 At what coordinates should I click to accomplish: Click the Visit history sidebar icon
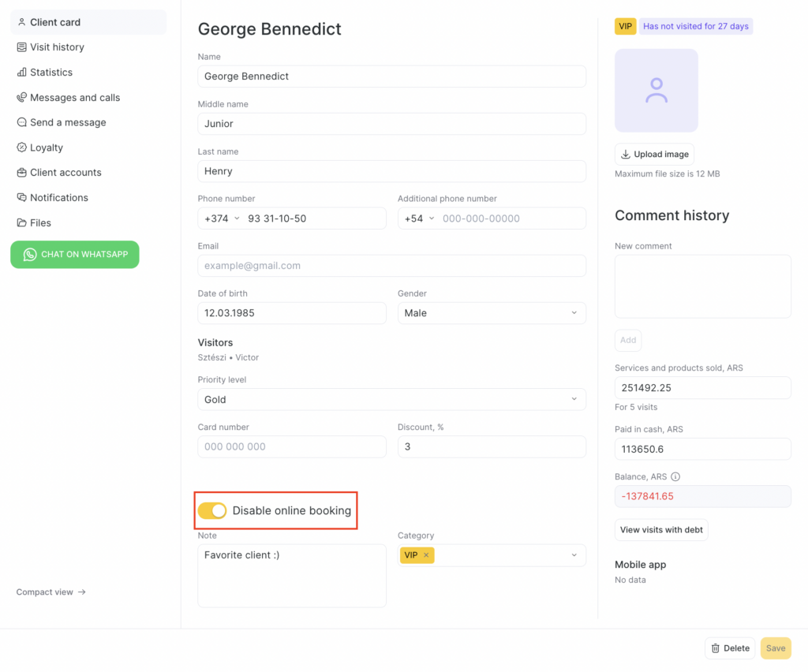pos(22,47)
